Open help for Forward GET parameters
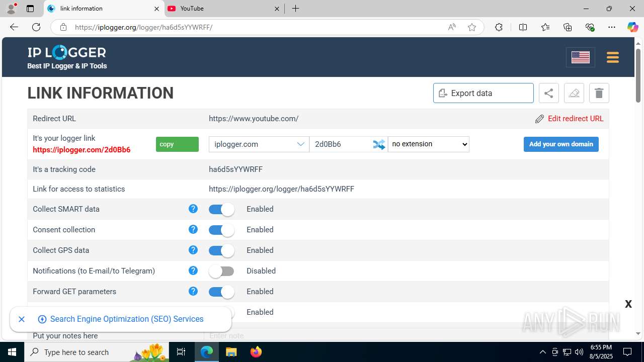644x362 pixels. (x=193, y=291)
